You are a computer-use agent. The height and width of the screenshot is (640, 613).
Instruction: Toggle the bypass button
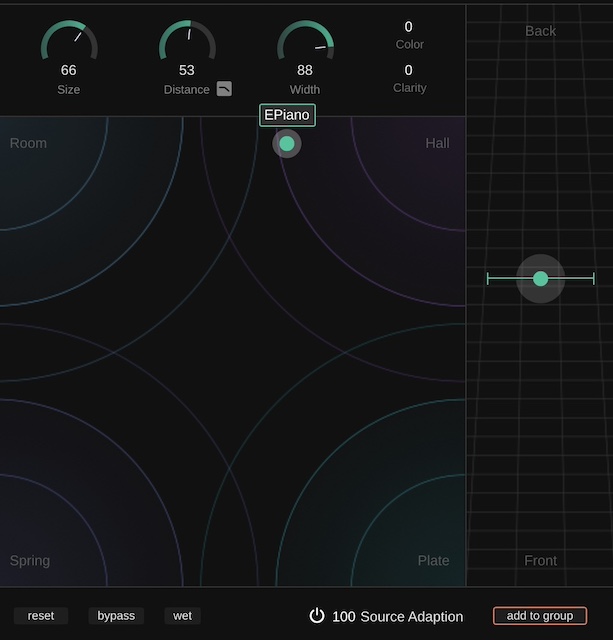116,616
